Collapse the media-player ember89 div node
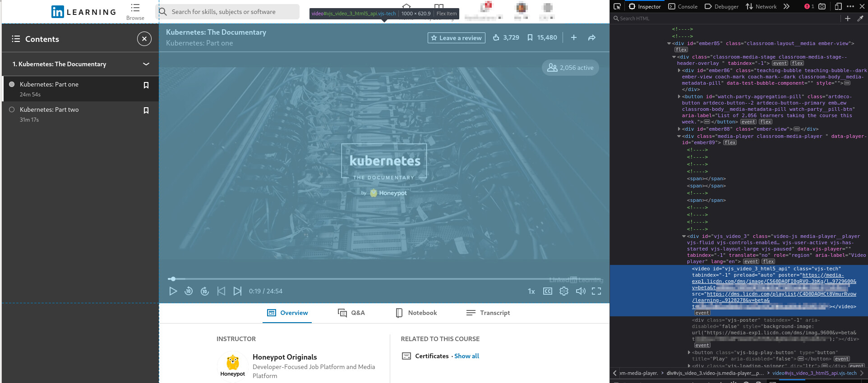This screenshot has height=383, width=868. tap(679, 136)
